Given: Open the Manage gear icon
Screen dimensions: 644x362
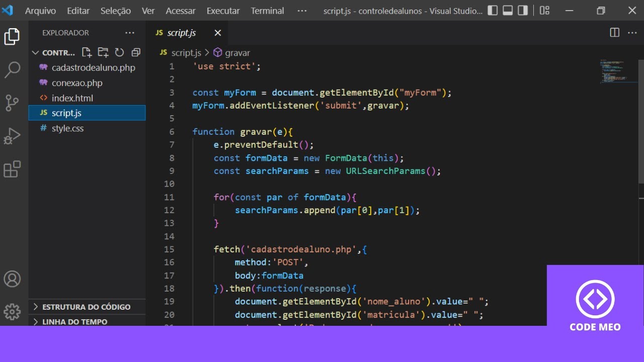Looking at the screenshot, I should 12,312.
